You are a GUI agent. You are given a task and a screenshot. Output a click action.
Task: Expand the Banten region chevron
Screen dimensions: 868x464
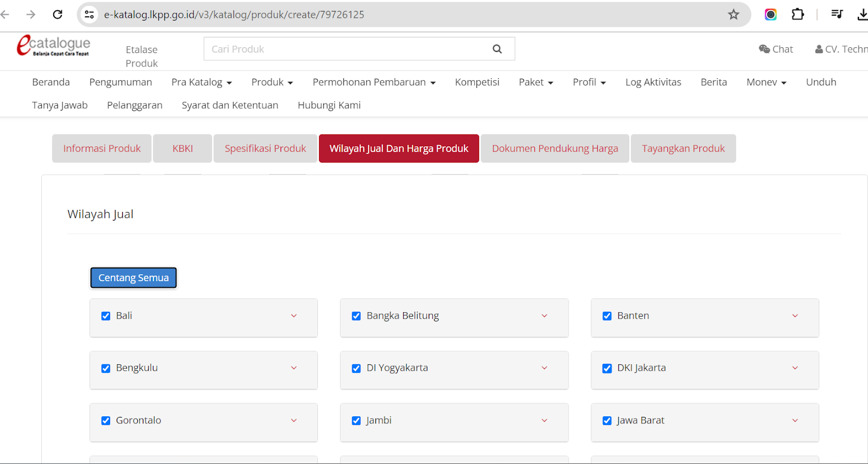click(x=795, y=315)
